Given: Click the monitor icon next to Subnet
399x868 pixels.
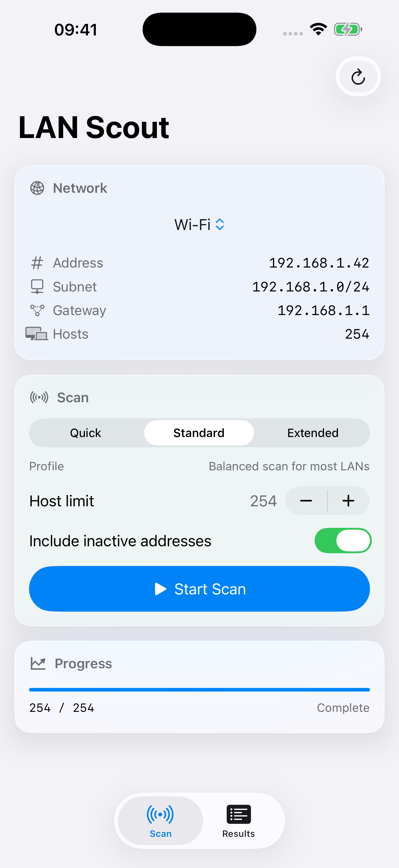Looking at the screenshot, I should click(x=37, y=287).
